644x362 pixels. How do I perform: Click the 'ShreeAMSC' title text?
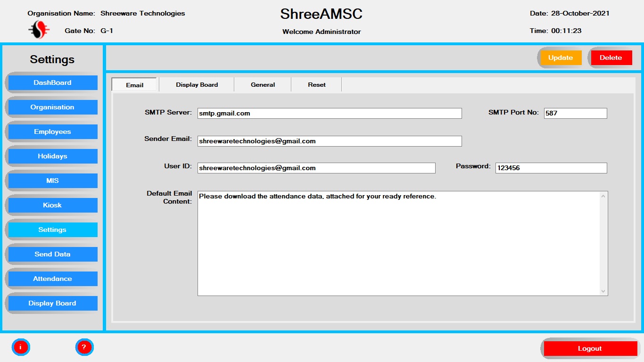point(322,14)
